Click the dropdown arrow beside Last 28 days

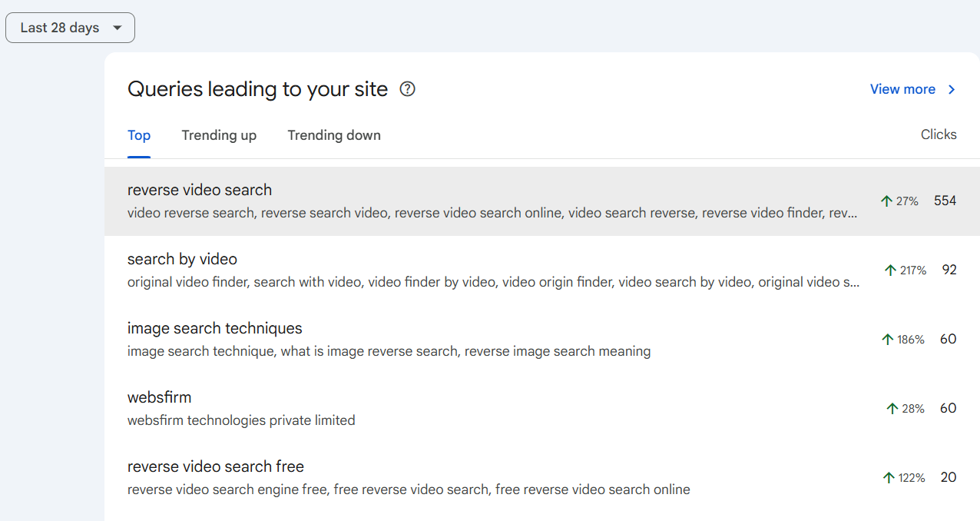coord(117,28)
